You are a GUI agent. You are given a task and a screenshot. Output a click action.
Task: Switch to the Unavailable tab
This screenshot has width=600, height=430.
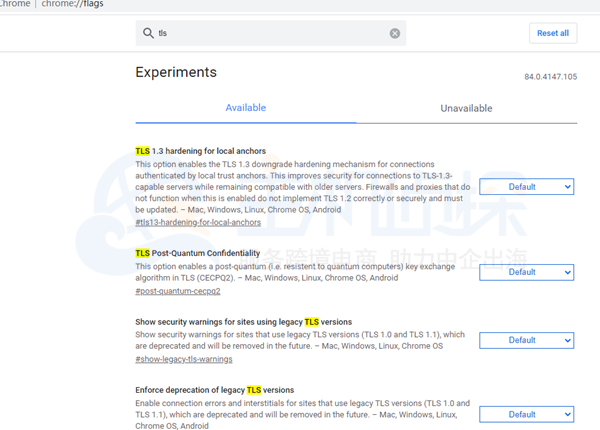tap(466, 108)
